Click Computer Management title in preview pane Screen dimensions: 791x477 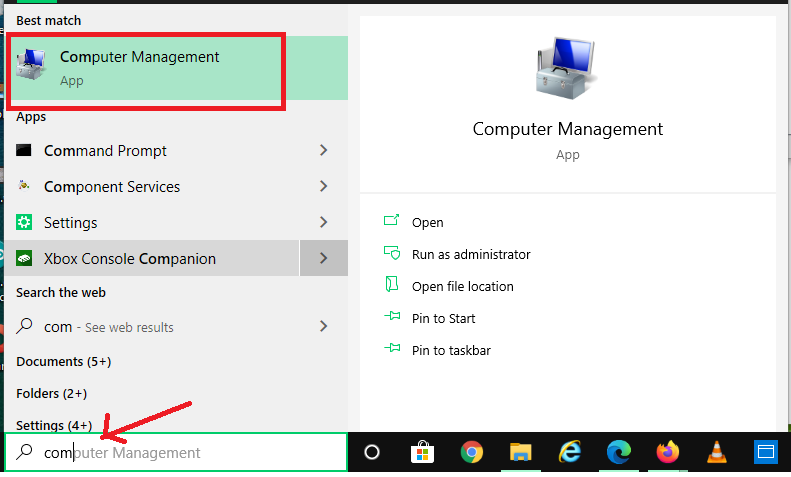tap(568, 129)
